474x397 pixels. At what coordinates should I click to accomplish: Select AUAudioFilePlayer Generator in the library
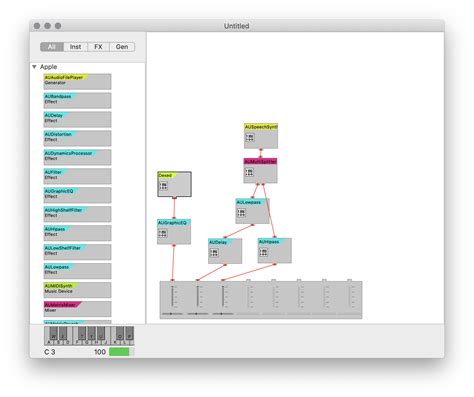pos(77,81)
